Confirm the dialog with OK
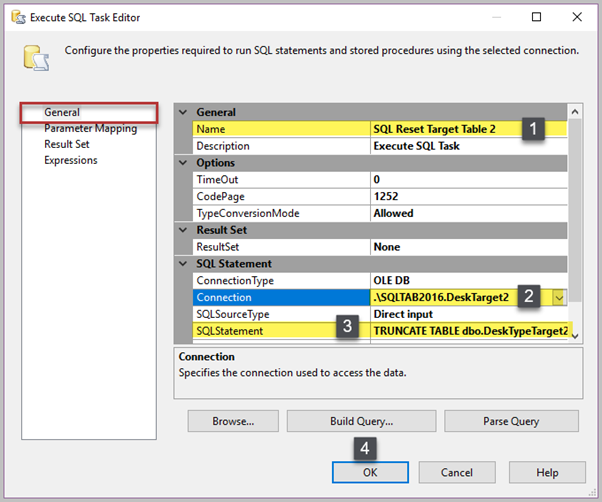602x502 pixels. click(x=370, y=472)
